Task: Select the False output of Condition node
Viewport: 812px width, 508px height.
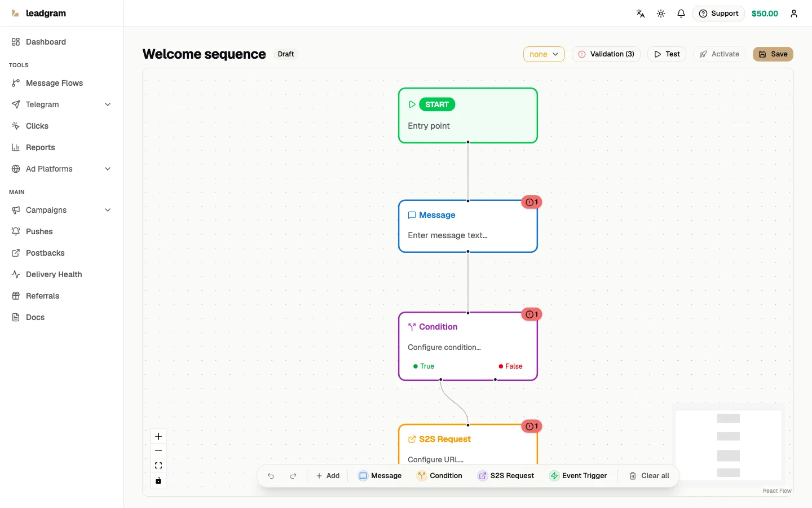Action: (510, 366)
